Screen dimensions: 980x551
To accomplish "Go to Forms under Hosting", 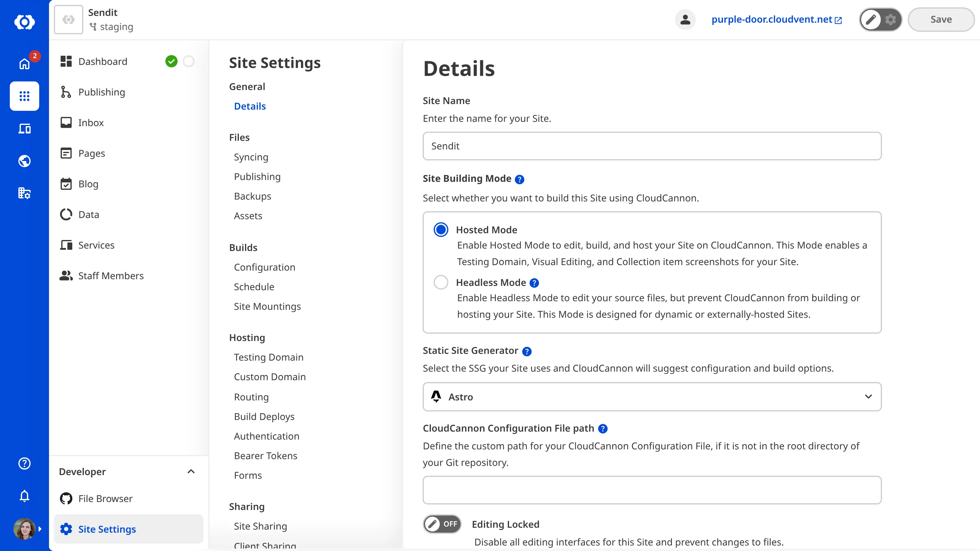I will pyautogui.click(x=248, y=475).
